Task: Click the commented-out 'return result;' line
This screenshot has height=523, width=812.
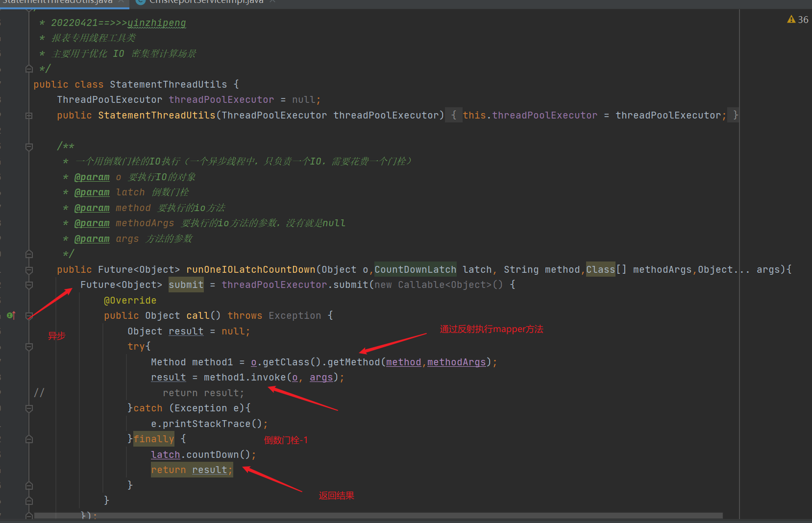Action: coord(203,393)
